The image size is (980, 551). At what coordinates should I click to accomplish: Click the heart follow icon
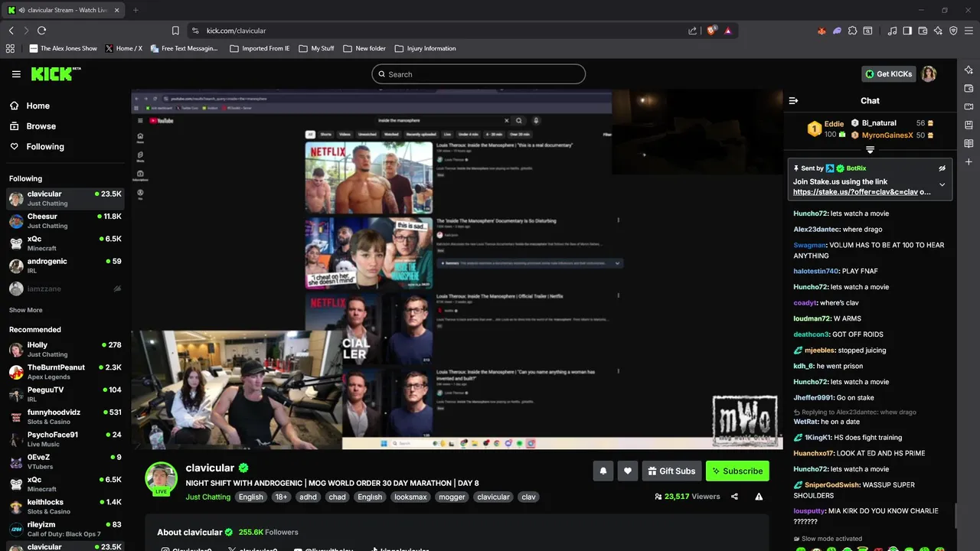click(627, 471)
